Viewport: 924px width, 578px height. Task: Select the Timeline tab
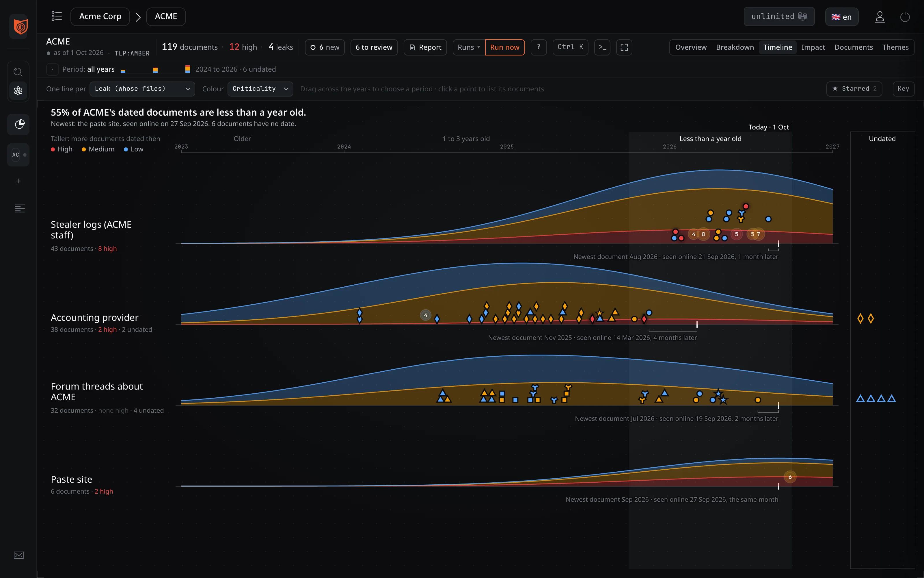pyautogui.click(x=777, y=47)
